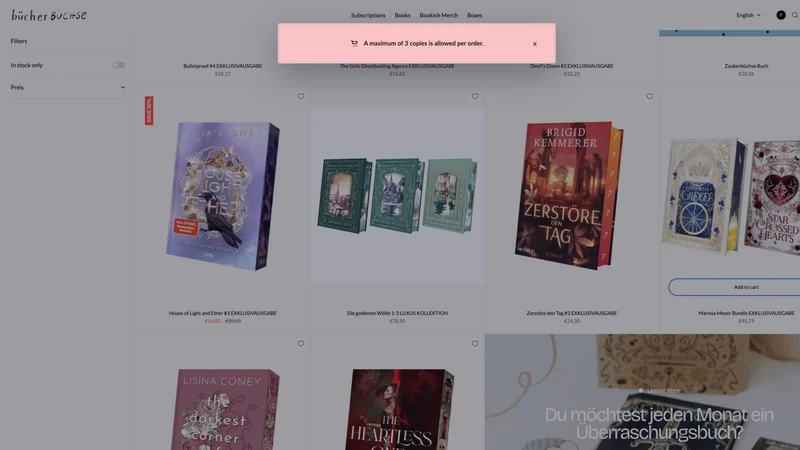Wishlist The Heartless One heart icon
Viewport: 800px width, 450px height.
tap(475, 344)
